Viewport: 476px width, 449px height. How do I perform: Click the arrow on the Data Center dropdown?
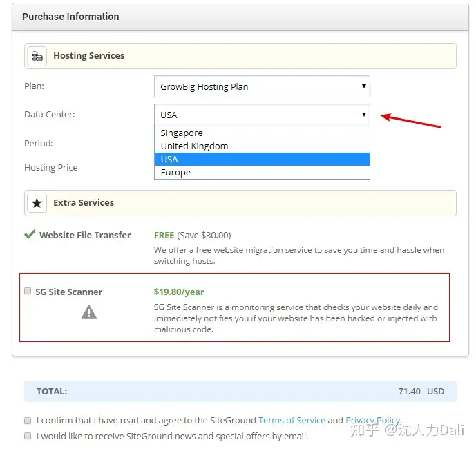click(x=363, y=115)
